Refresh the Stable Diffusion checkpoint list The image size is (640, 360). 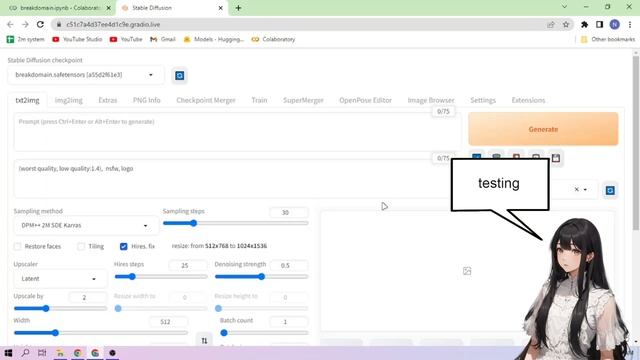(x=180, y=76)
